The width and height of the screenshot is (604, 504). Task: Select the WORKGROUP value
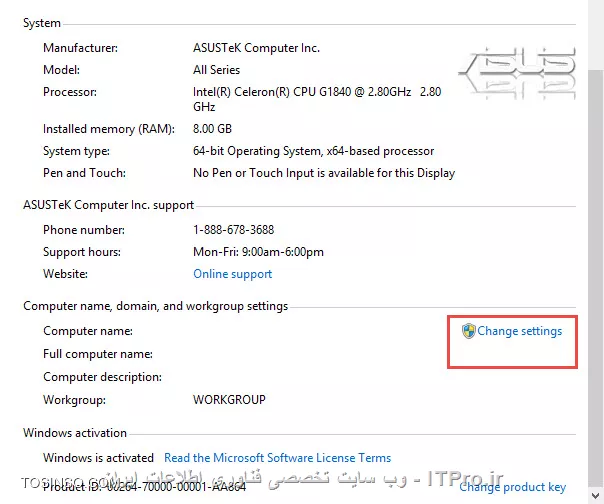point(229,400)
